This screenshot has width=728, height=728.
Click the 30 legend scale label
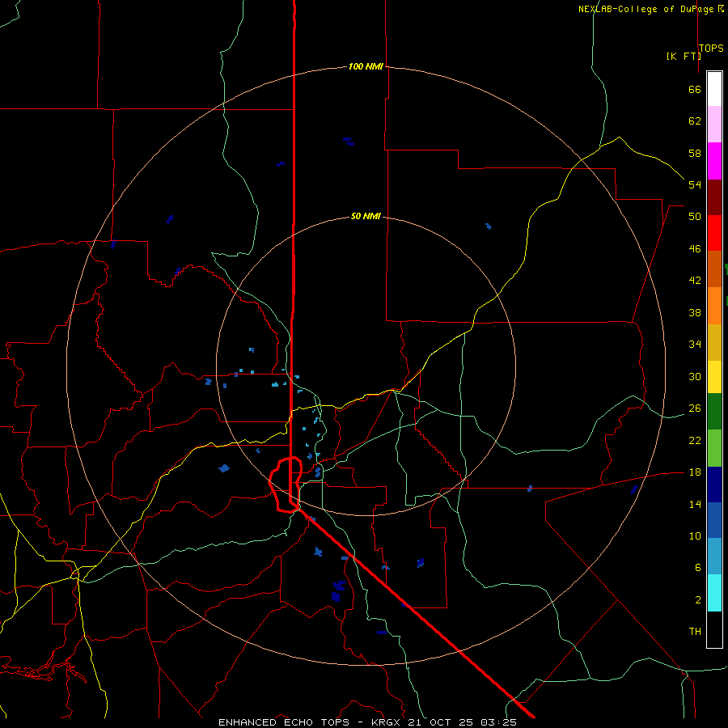click(695, 376)
